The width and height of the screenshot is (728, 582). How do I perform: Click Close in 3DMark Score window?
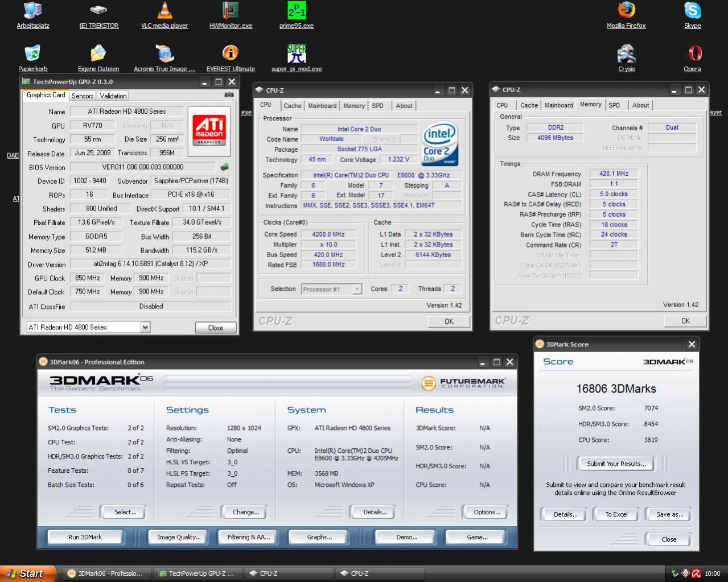669,539
